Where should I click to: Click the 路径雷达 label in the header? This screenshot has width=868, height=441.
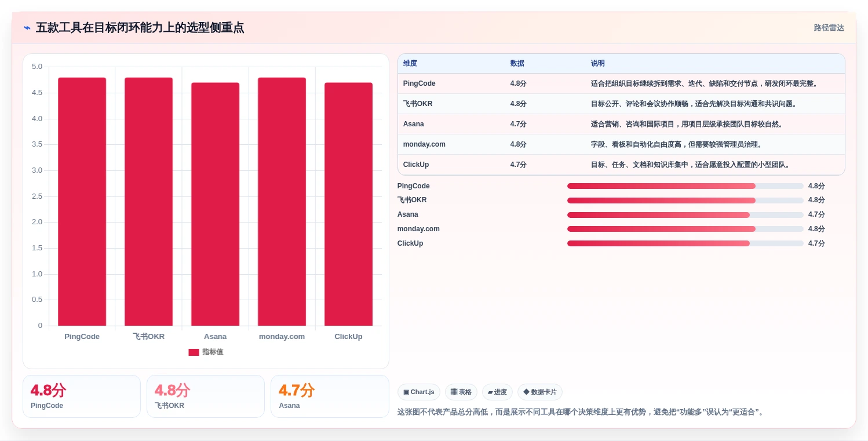tap(829, 28)
